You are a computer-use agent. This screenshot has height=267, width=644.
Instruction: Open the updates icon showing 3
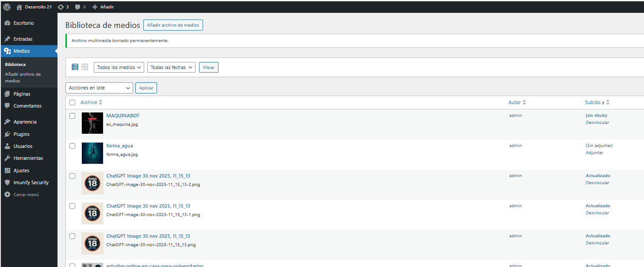[61, 7]
